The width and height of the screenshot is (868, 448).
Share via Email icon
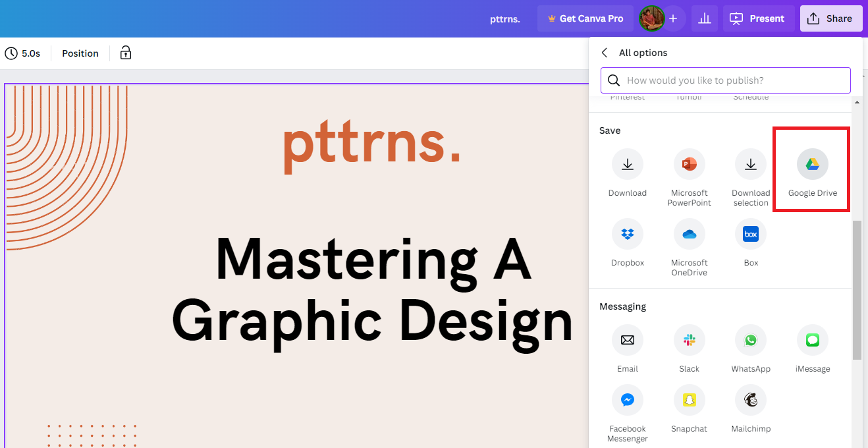tap(627, 341)
